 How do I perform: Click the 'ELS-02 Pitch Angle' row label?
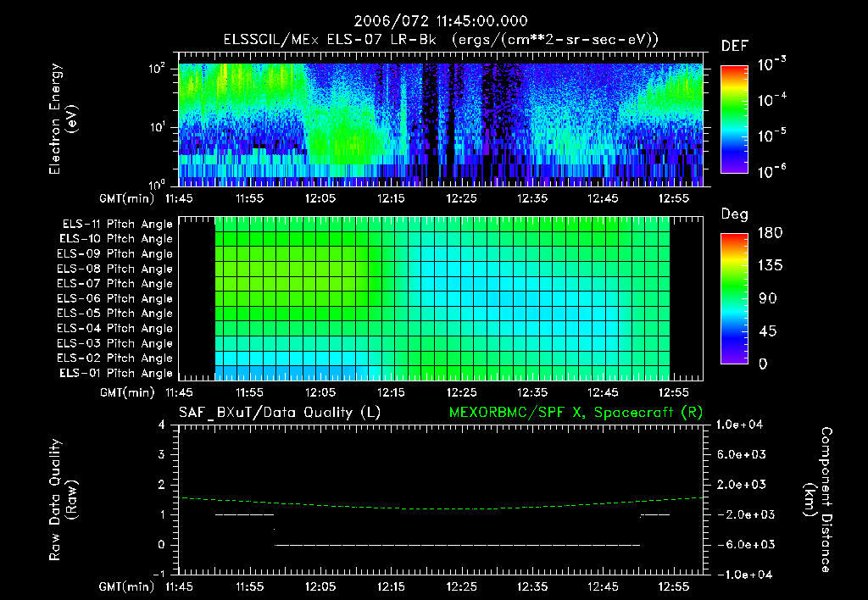[x=114, y=358]
